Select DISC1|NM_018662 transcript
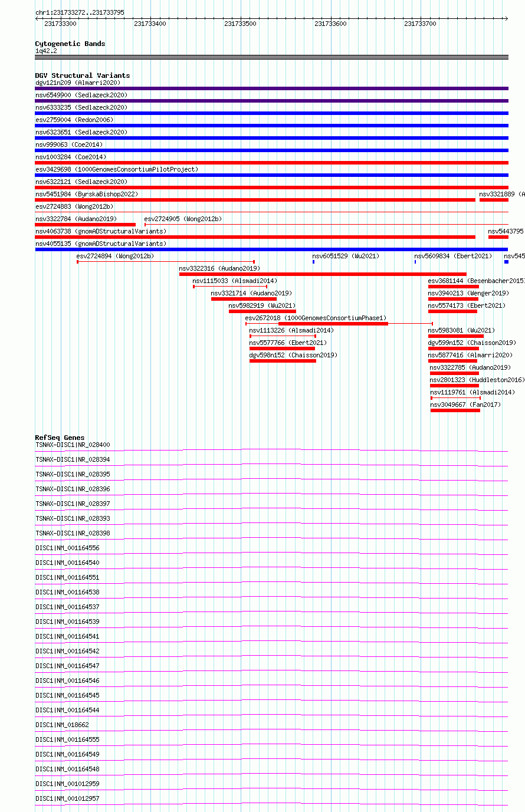 click(x=271, y=731)
